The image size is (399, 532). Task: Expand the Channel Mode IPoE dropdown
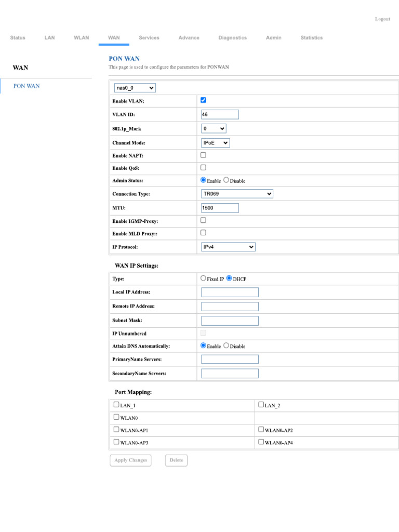point(215,142)
